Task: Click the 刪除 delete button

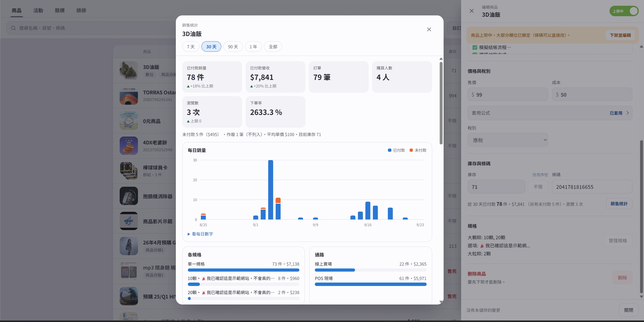Action: coord(622,278)
